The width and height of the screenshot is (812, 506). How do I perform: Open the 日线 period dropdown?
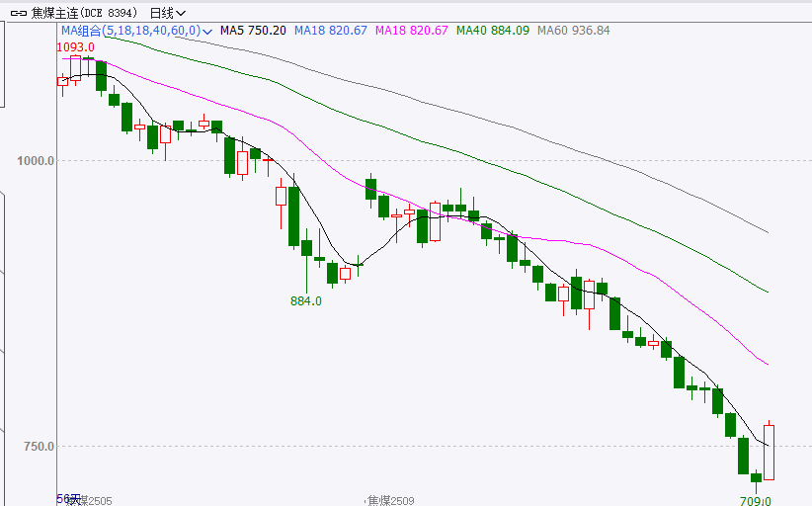pos(167,13)
